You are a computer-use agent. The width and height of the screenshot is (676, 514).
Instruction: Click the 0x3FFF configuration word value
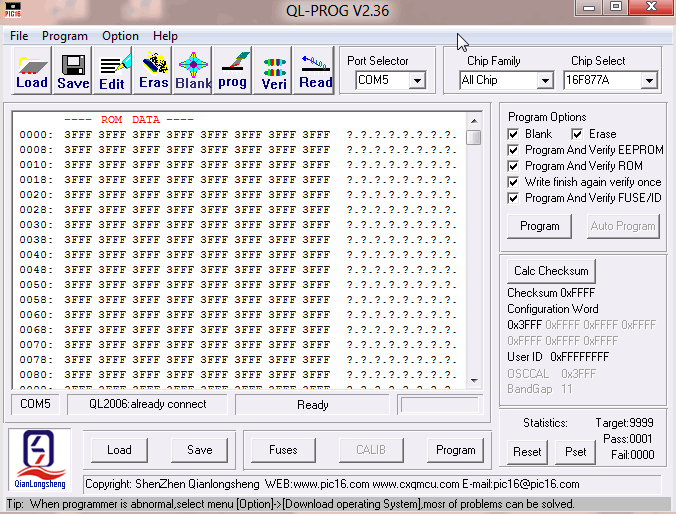tap(525, 325)
